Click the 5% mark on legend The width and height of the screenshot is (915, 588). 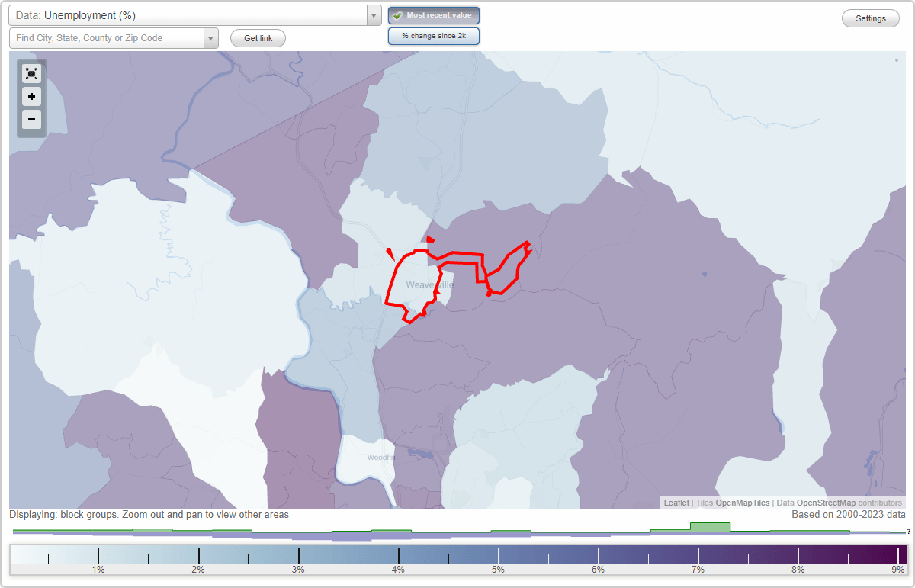click(x=498, y=570)
